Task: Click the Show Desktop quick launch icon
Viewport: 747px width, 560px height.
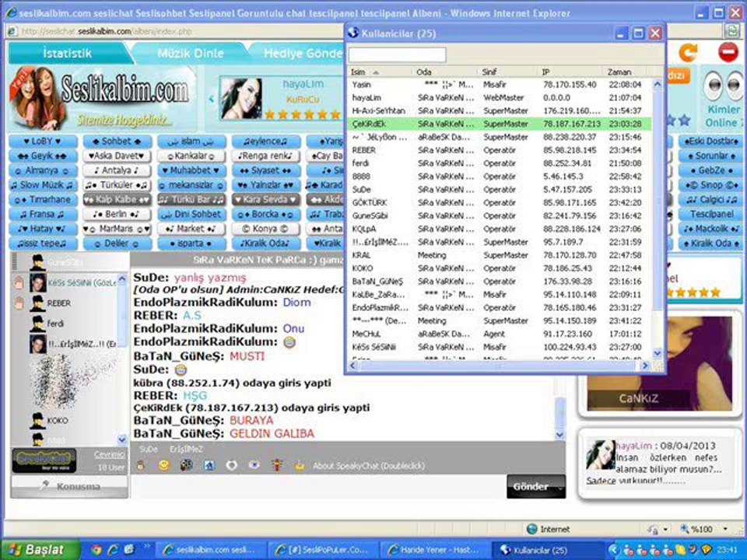Action: (129, 550)
